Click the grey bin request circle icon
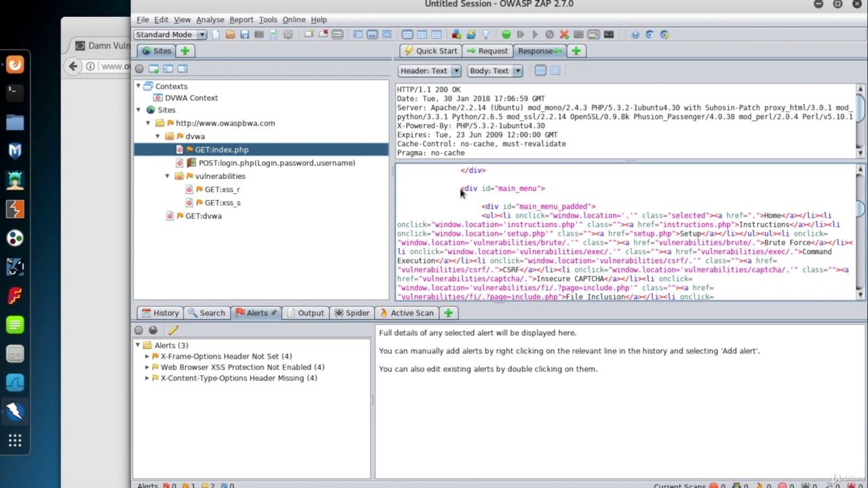Screen dimensions: 868x488 pos(549,35)
